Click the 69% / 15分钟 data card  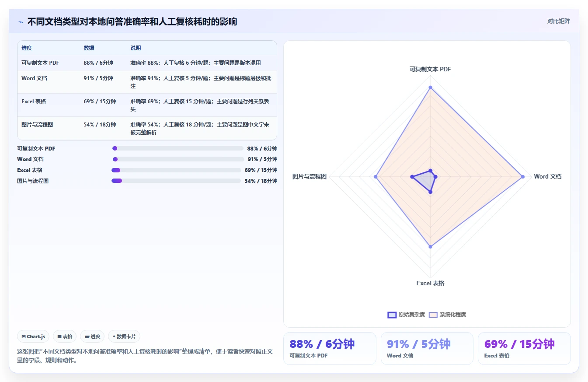click(524, 348)
